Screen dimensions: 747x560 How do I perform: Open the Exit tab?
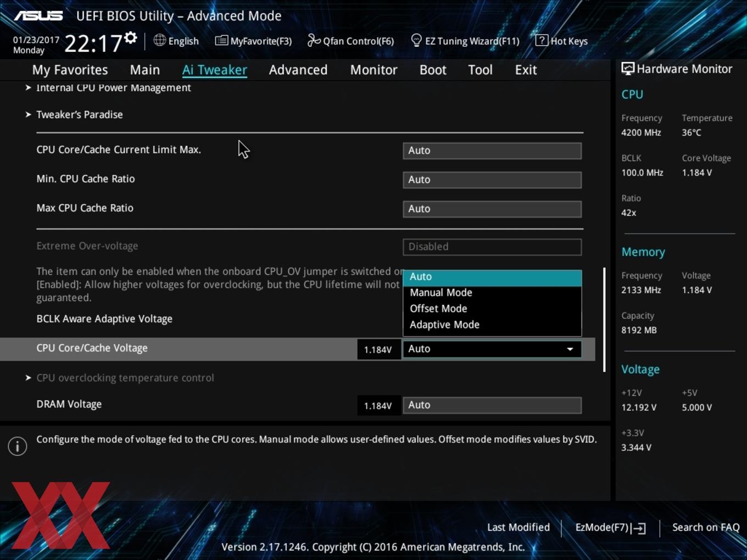[x=526, y=70]
